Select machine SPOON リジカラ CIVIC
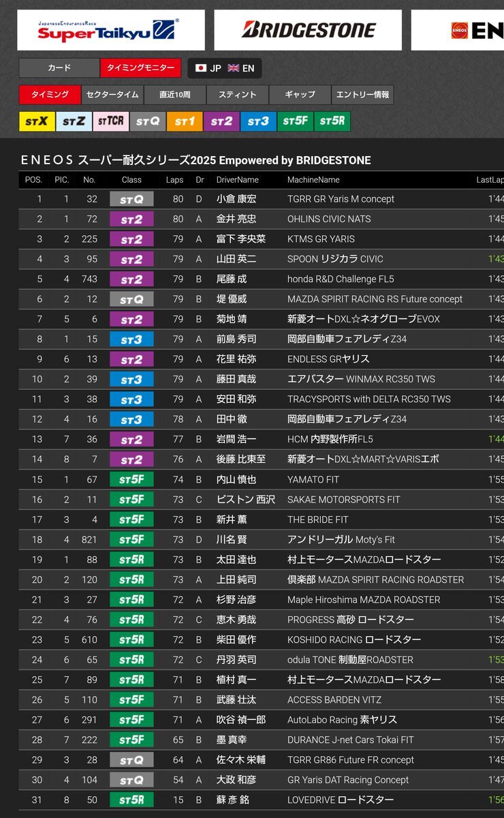Screen dimensions: 504x818 [x=335, y=259]
